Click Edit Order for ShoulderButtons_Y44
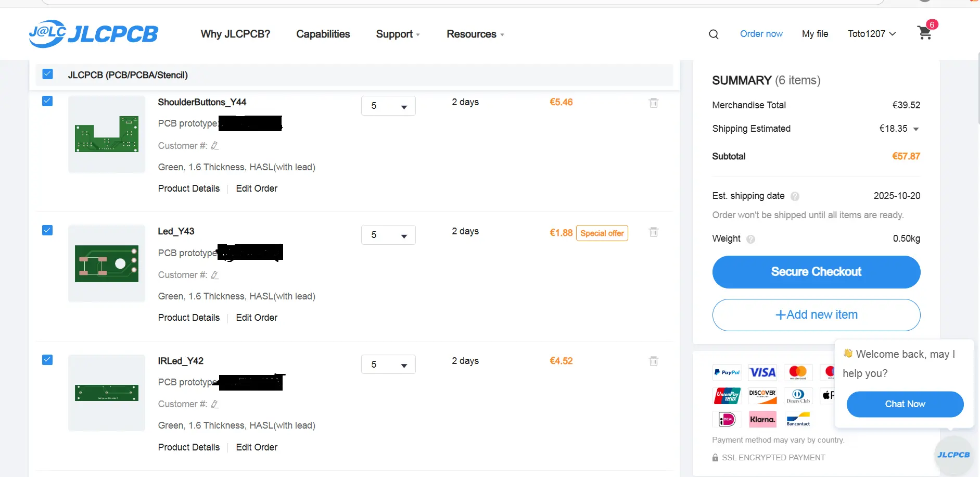Viewport: 980px width, 477px height. [257, 189]
